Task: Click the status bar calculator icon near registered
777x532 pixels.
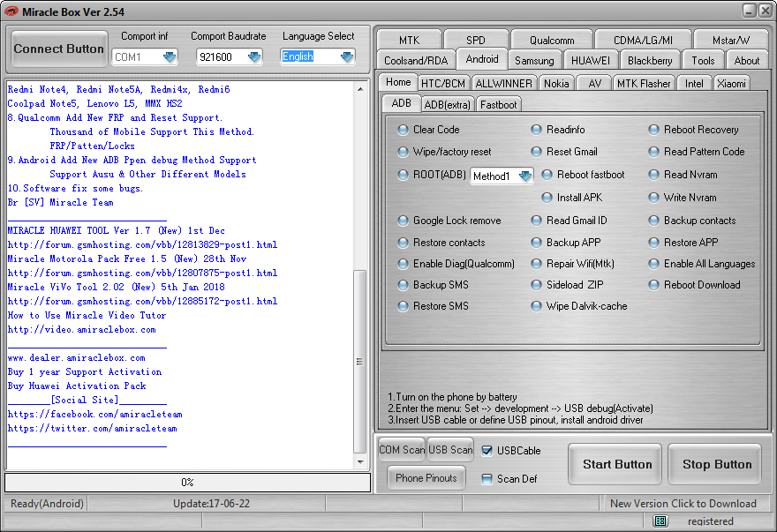Action: pos(660,521)
